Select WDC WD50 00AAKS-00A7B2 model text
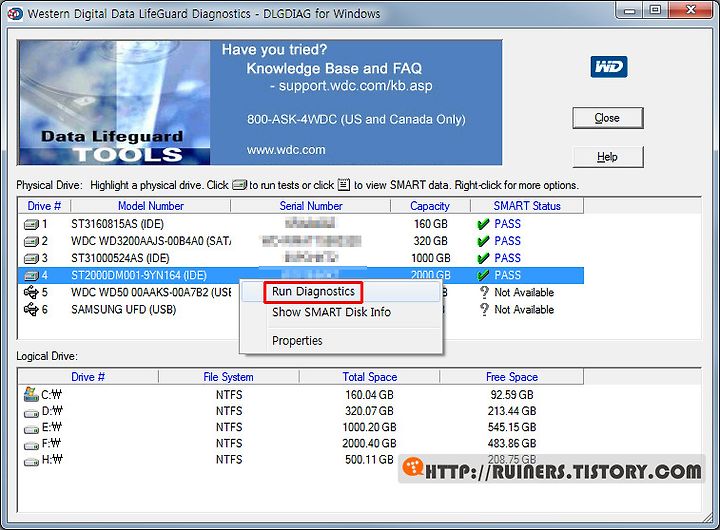 coord(151,292)
